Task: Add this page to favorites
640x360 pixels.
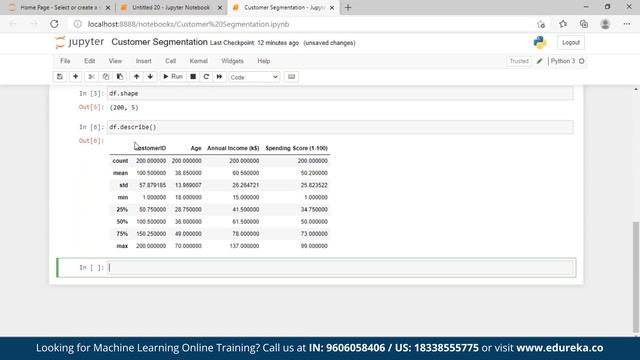Action: 541,24
